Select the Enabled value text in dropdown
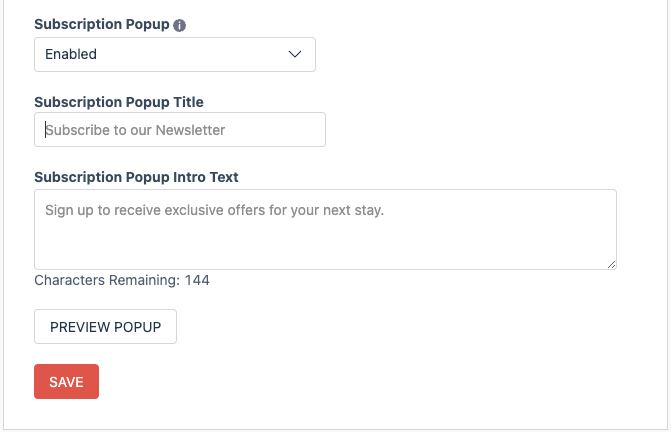The image size is (671, 432). coord(71,54)
